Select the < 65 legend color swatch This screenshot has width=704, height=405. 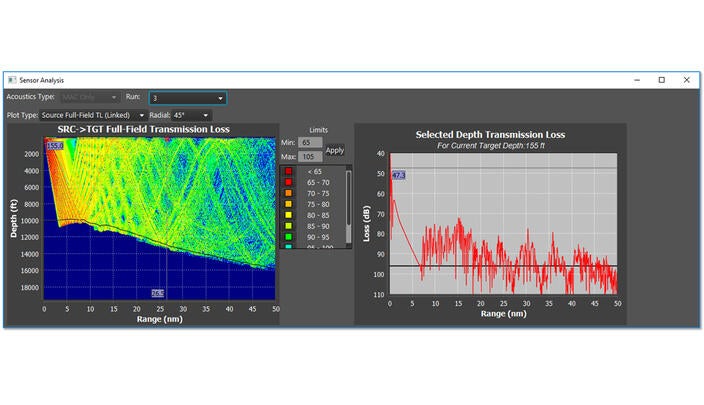coord(289,171)
